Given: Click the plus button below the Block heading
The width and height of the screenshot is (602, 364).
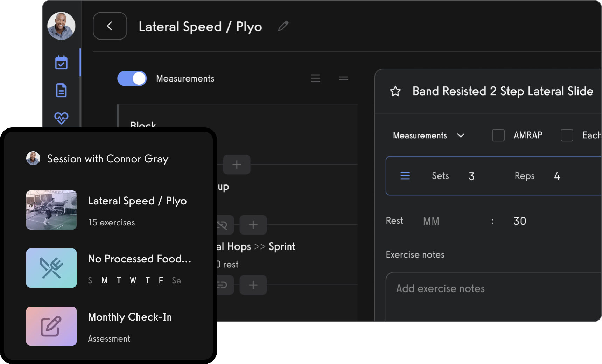Looking at the screenshot, I should point(237,164).
